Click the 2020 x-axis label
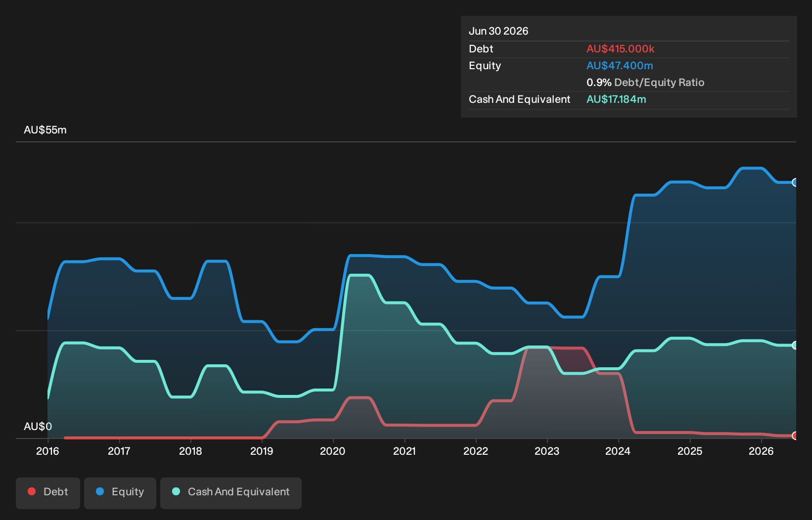This screenshot has width=812, height=520. [x=333, y=451]
